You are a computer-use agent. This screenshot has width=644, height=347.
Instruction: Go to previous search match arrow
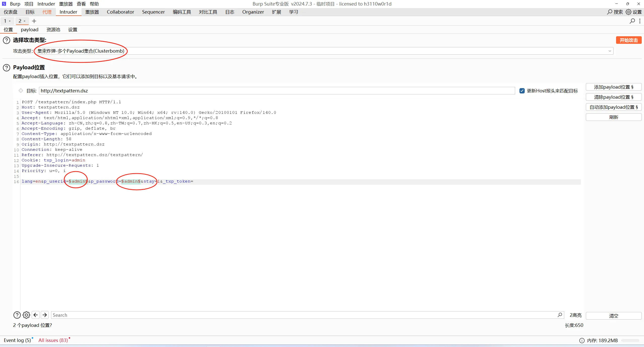pyautogui.click(x=36, y=315)
